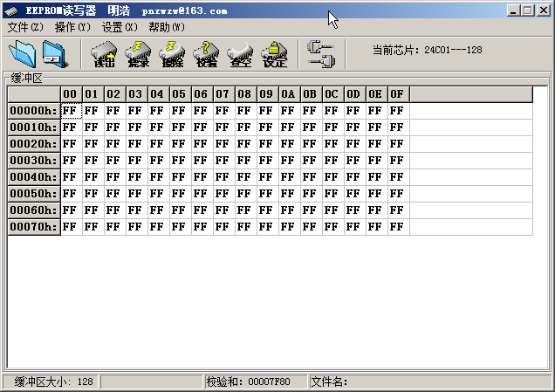Screen dimensions: 555x392
Task: Click the 缓冲区大小: 128 status field
Action: (51, 382)
